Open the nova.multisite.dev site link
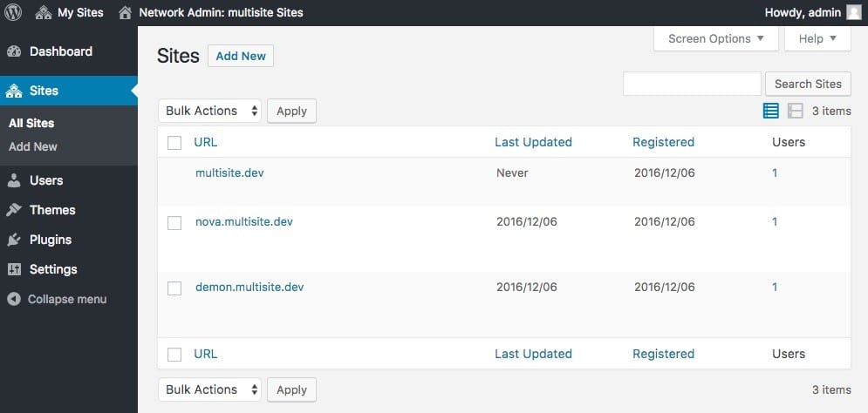 (244, 221)
